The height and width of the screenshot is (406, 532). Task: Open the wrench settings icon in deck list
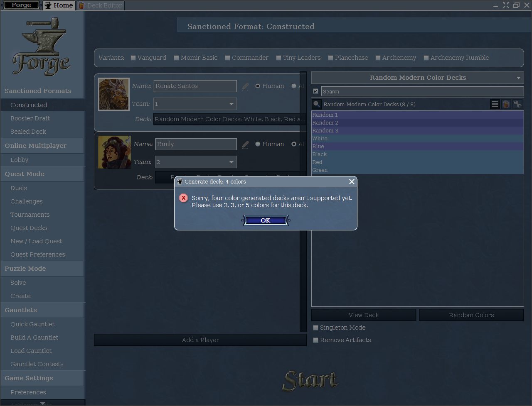517,104
